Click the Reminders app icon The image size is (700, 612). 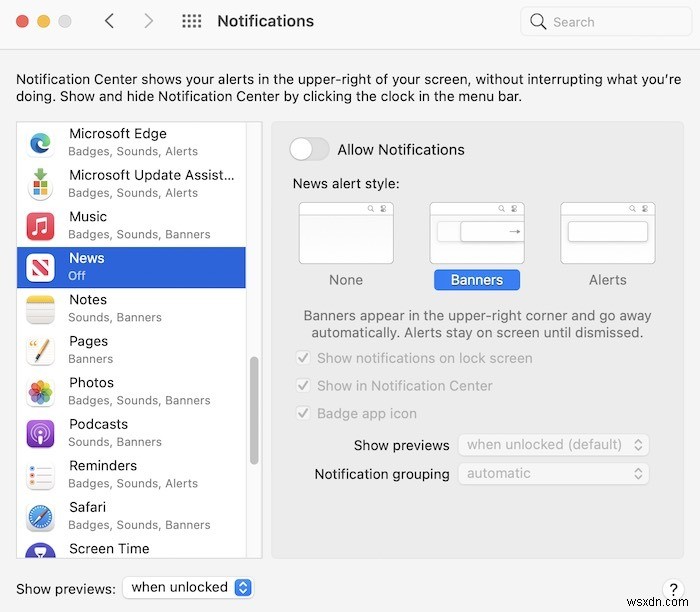pos(40,475)
